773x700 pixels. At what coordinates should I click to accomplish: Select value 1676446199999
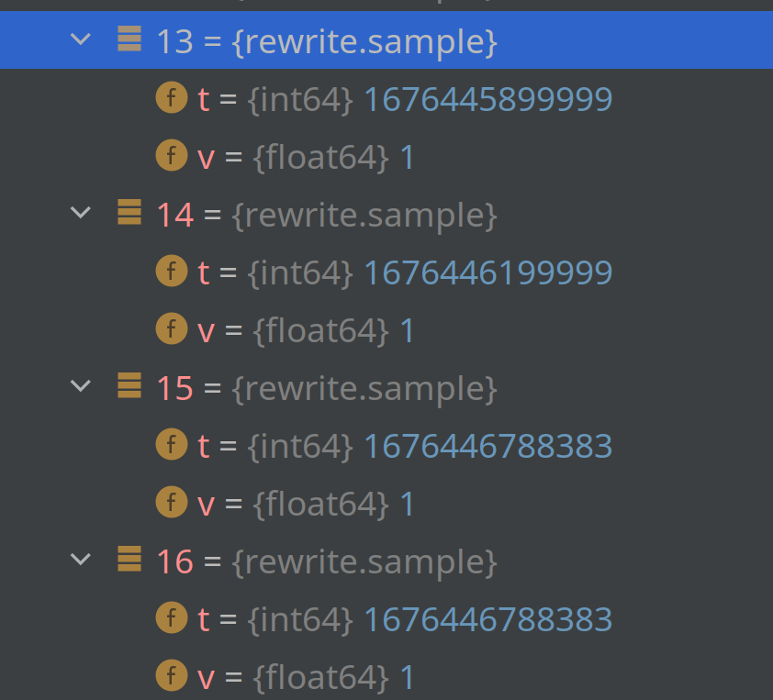pos(488,272)
